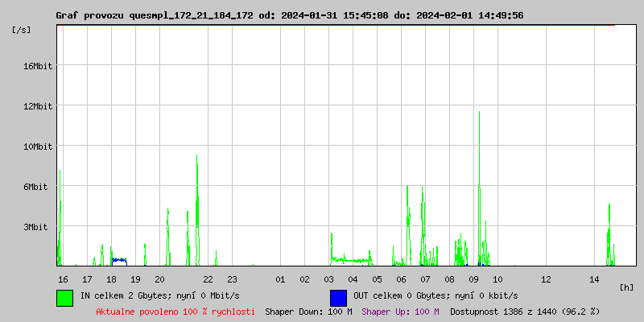644x322 pixels.
Task: Select hour 22 on the time axis
Action: [x=208, y=279]
